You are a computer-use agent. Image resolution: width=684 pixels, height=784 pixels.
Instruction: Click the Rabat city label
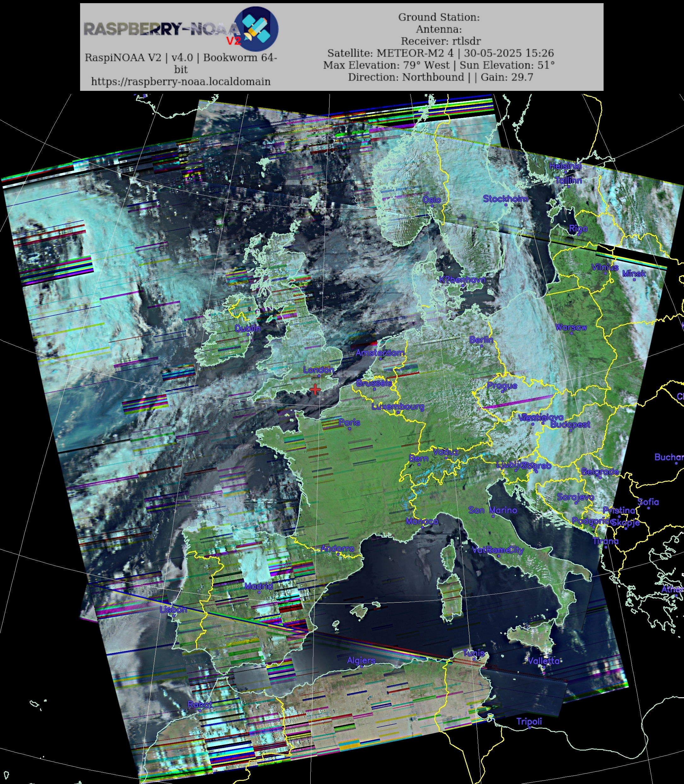click(x=200, y=704)
